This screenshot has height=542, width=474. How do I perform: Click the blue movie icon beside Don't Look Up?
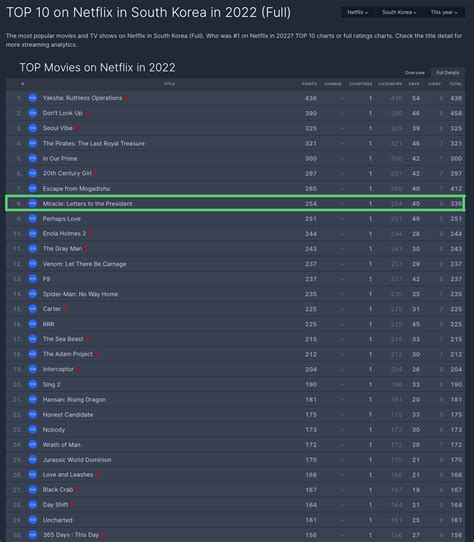pyautogui.click(x=32, y=113)
